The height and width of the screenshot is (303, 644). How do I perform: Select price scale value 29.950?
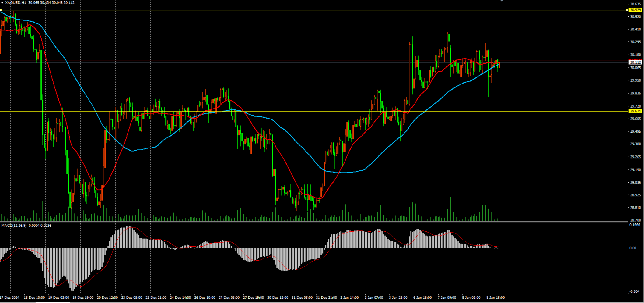635,80
